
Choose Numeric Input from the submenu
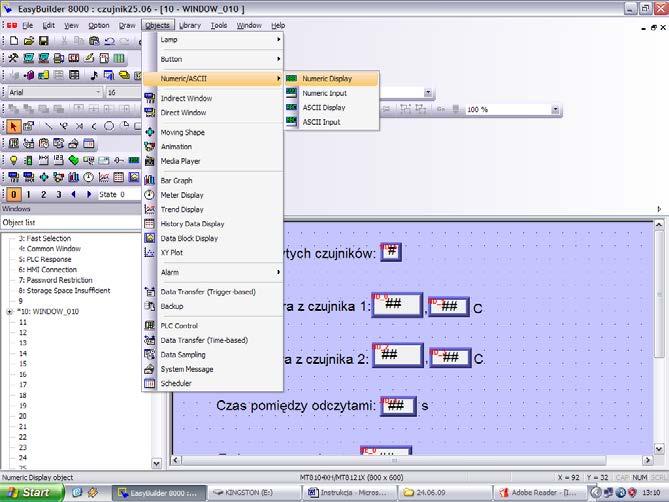pos(332,93)
